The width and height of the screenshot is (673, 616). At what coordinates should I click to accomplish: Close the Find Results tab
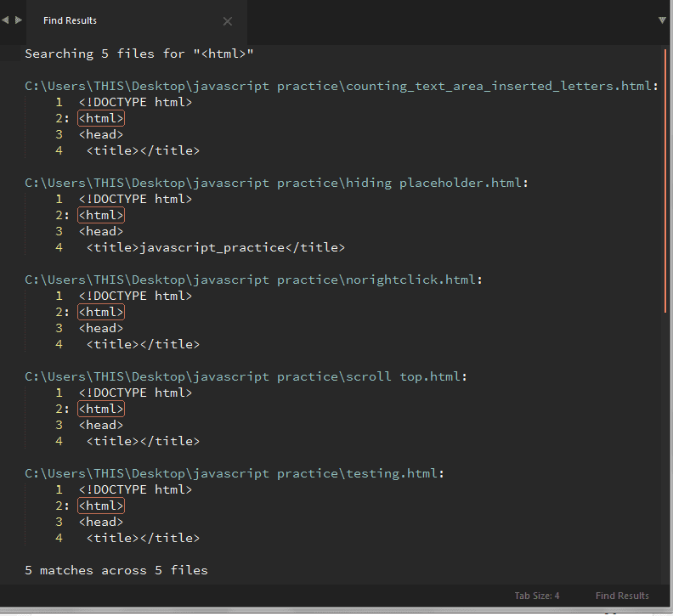pyautogui.click(x=227, y=21)
